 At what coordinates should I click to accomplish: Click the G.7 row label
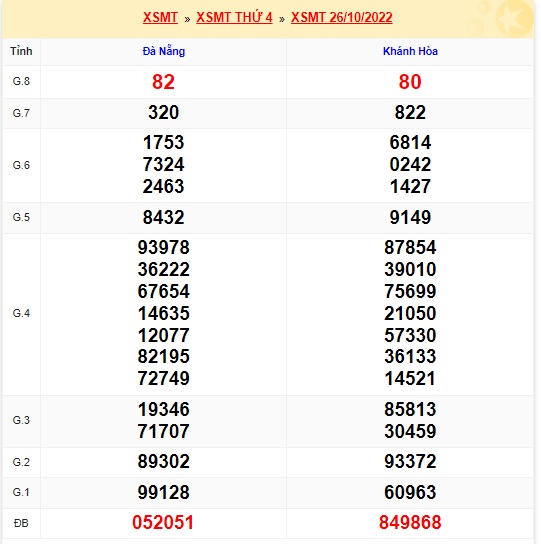[x=21, y=113]
